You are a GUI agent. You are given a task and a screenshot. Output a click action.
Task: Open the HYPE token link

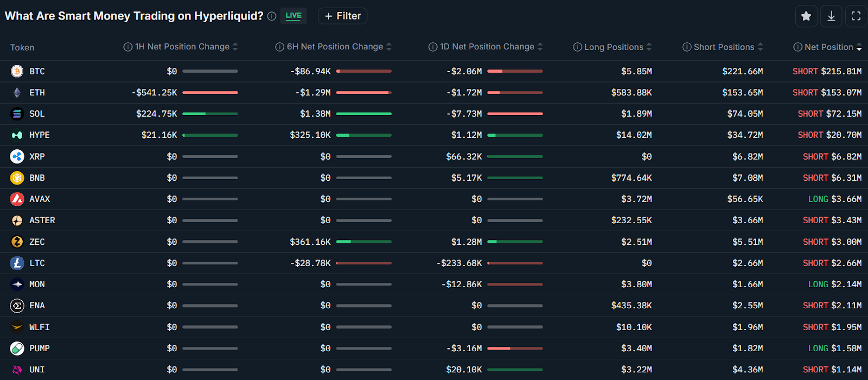pos(39,135)
